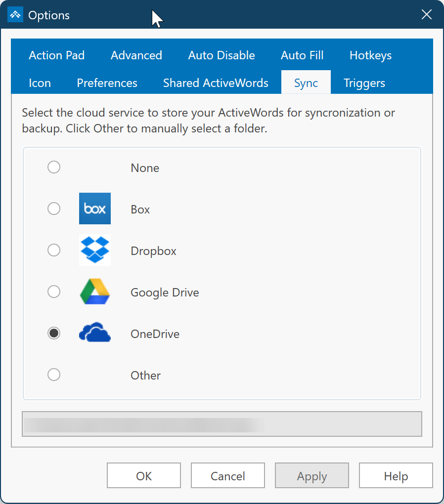
Task: Click the None option label
Action: (x=145, y=168)
